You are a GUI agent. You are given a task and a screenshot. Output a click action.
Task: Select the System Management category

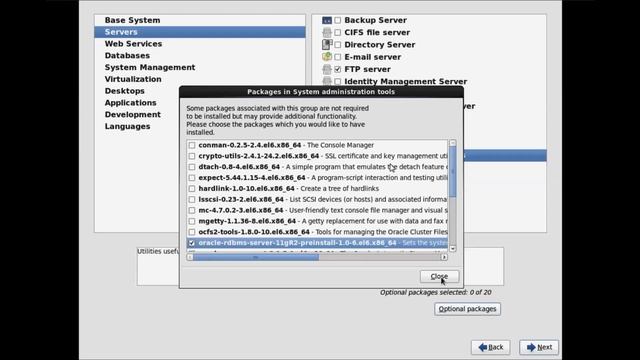tap(200, 67)
